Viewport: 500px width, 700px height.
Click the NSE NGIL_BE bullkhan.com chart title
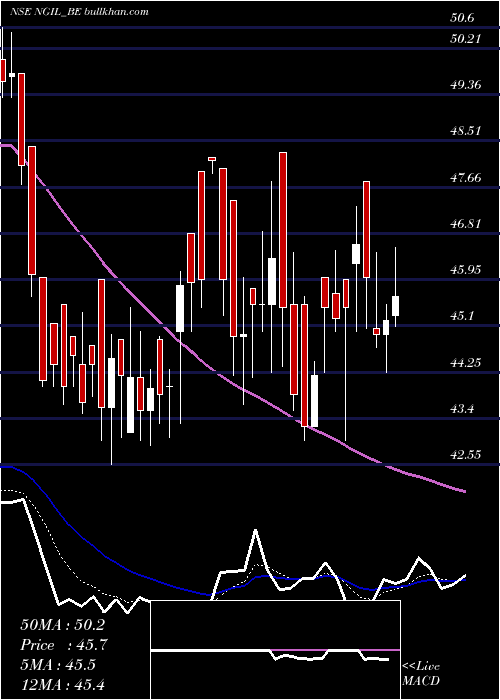(79, 12)
